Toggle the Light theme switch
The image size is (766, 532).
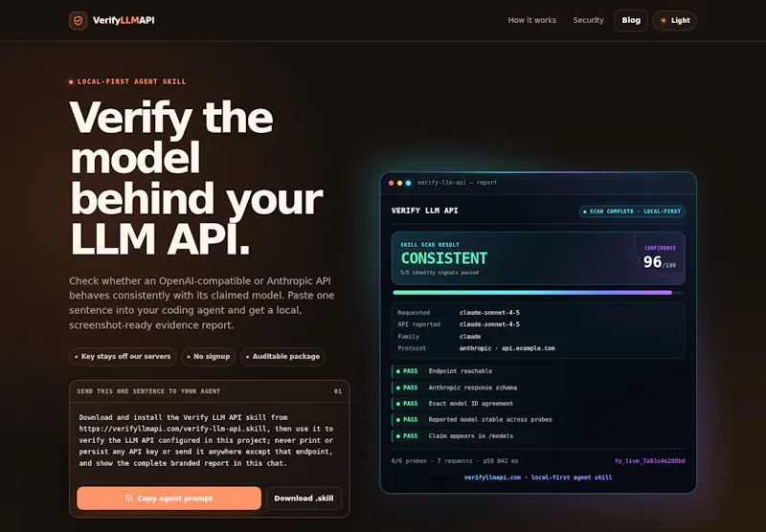[x=674, y=20]
